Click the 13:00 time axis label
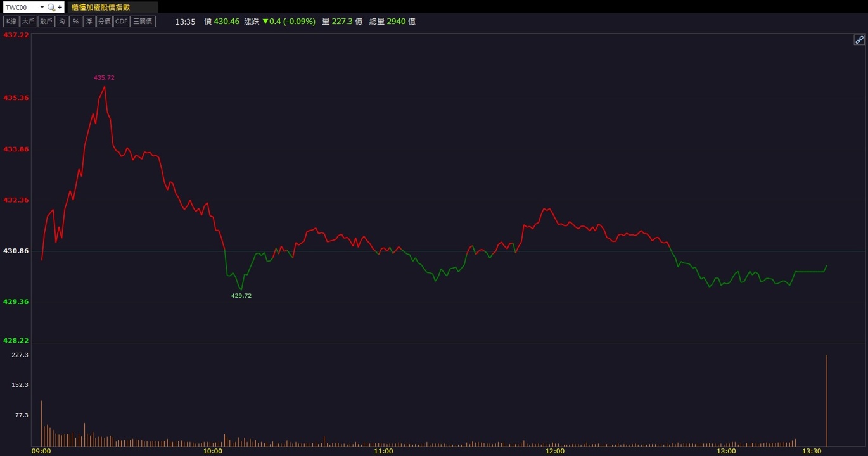The image size is (868, 456). (x=726, y=452)
